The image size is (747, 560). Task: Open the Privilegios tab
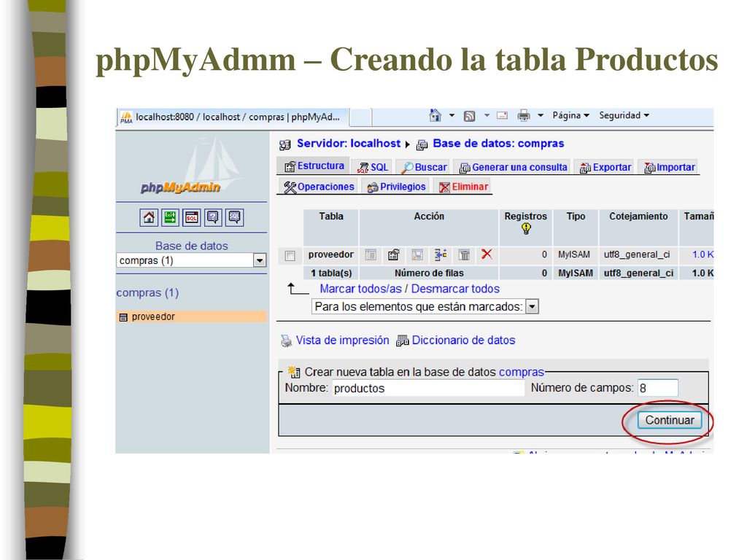point(396,187)
